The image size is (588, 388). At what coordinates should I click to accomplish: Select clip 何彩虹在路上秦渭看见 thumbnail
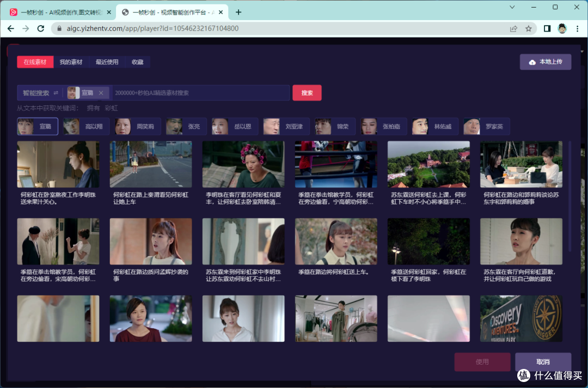151,164
